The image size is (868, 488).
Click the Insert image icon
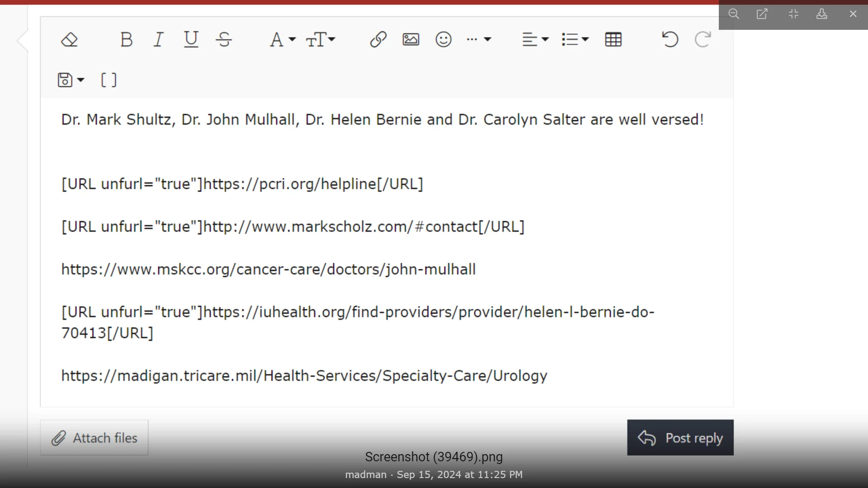(411, 40)
